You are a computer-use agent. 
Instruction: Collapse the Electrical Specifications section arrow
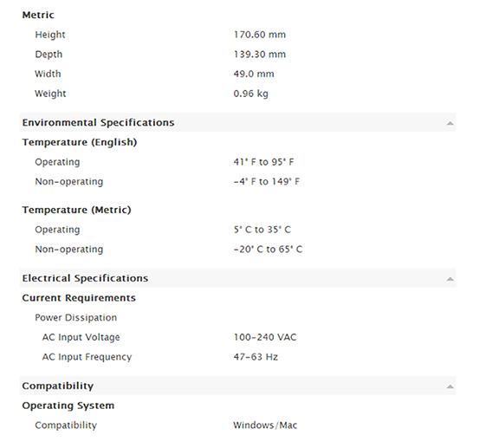tap(450, 279)
